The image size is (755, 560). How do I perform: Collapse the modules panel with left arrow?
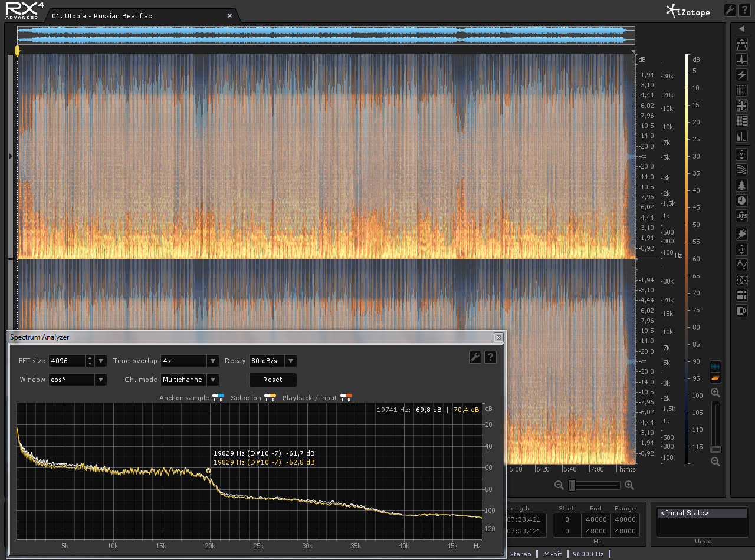[742, 29]
